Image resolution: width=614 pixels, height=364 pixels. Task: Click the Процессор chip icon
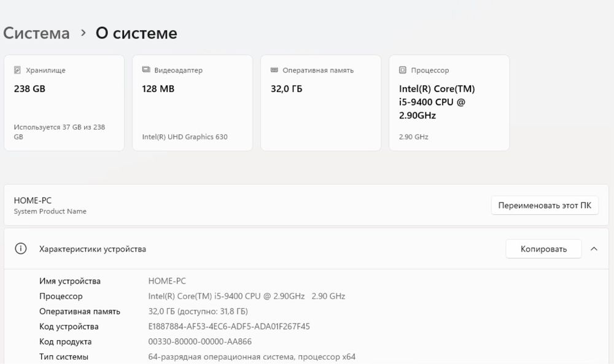click(403, 71)
